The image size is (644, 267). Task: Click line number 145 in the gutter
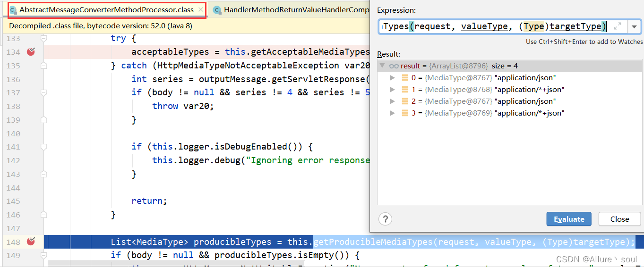(x=14, y=201)
